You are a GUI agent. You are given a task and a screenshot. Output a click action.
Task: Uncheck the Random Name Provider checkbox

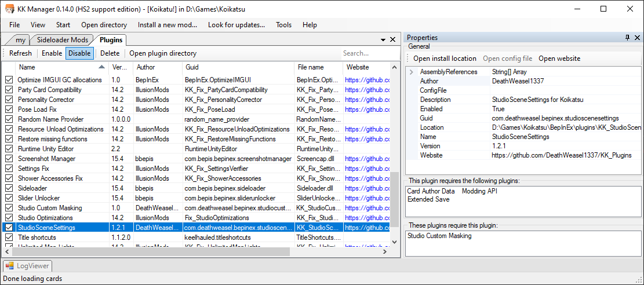point(9,119)
